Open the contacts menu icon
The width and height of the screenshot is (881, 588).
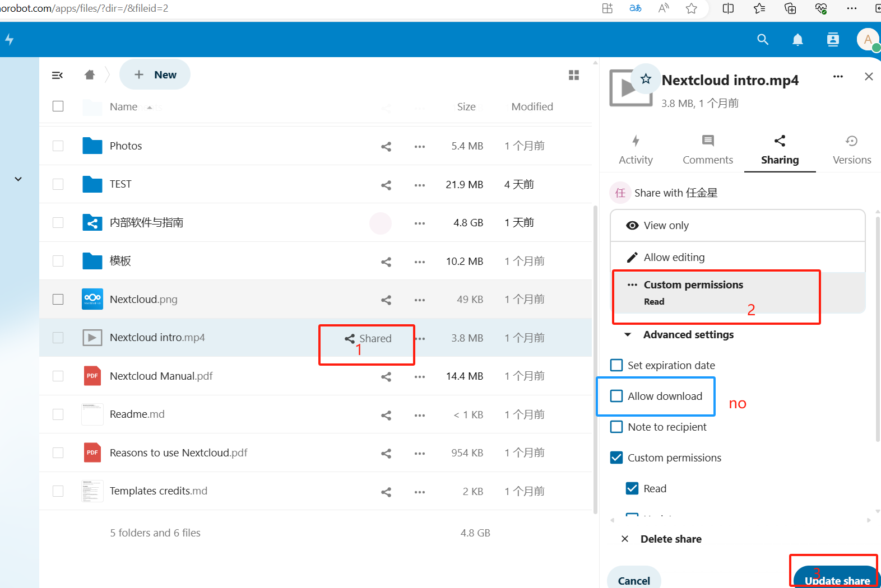coord(833,39)
